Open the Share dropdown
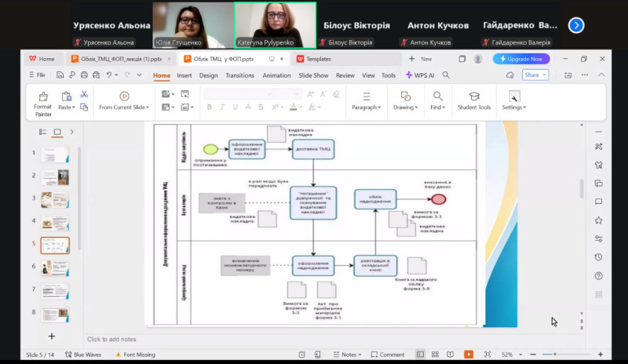628x364 pixels. pyautogui.click(x=535, y=75)
